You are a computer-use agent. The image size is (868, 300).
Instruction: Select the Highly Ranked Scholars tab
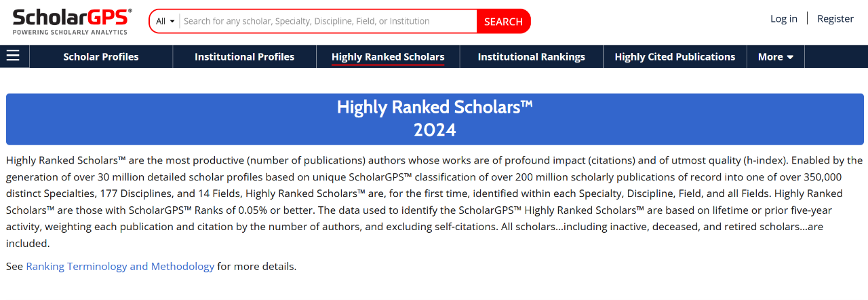click(x=388, y=57)
